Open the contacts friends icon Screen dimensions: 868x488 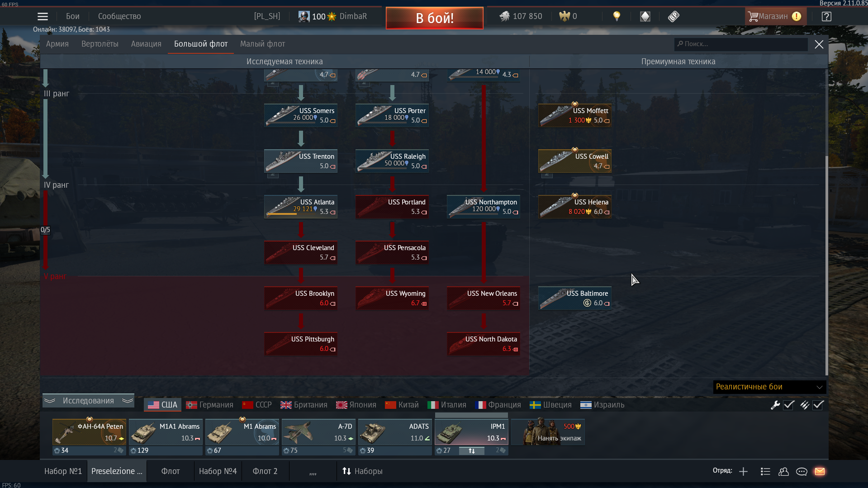click(783, 471)
